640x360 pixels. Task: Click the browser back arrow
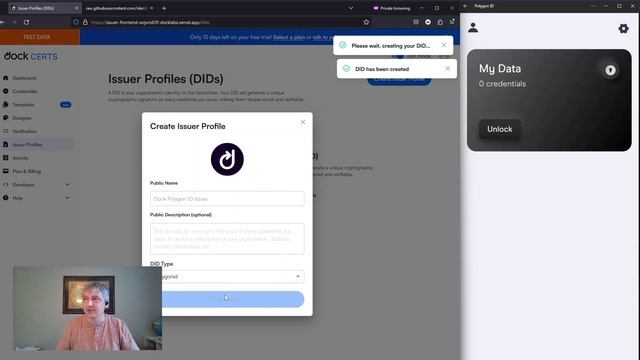pyautogui.click(x=3, y=22)
